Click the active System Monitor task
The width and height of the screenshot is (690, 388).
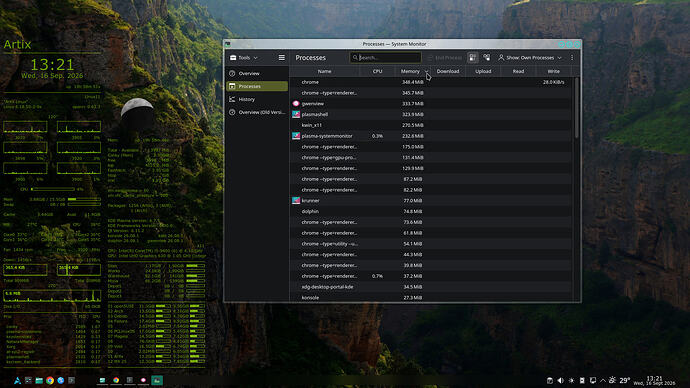point(157,381)
